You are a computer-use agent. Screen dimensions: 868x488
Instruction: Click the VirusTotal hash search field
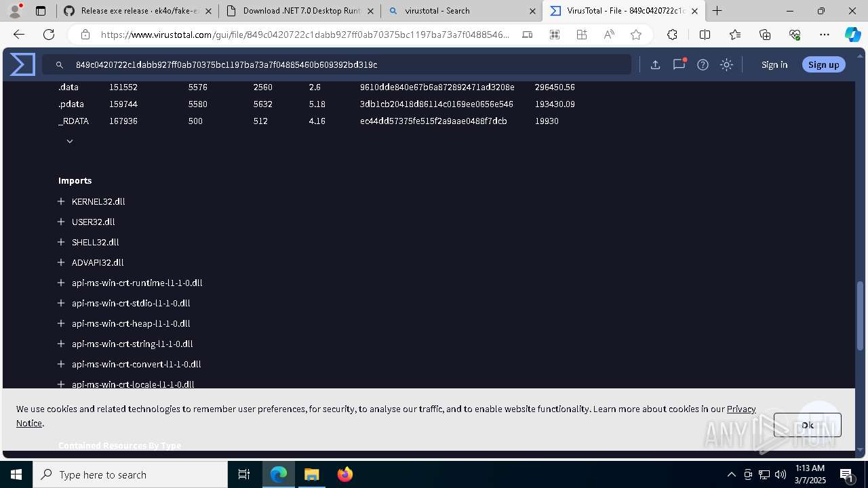[x=336, y=64]
